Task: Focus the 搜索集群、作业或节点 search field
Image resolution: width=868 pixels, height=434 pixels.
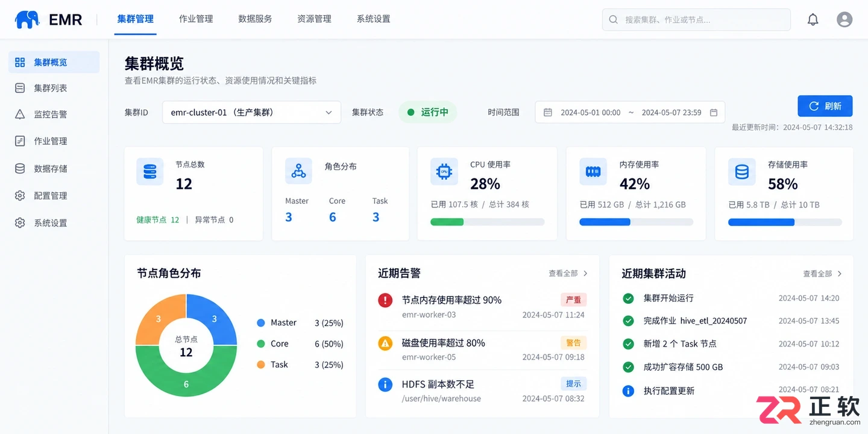Action: [x=696, y=19]
